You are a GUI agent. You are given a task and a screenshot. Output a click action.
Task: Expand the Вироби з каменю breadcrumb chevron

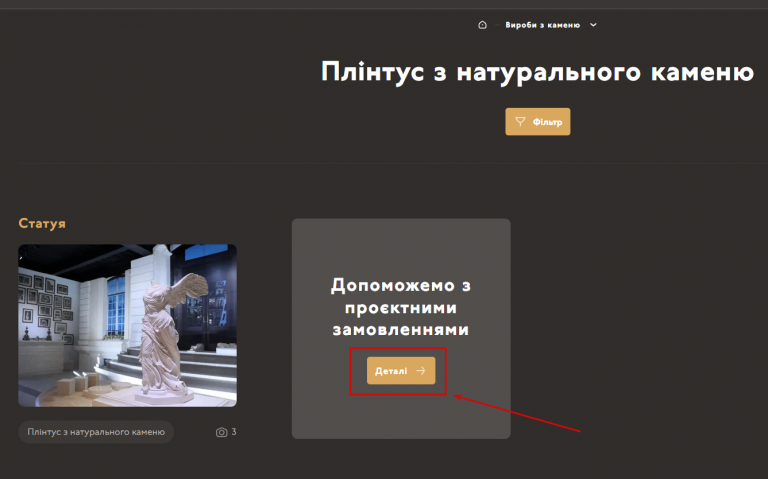pyautogui.click(x=593, y=25)
